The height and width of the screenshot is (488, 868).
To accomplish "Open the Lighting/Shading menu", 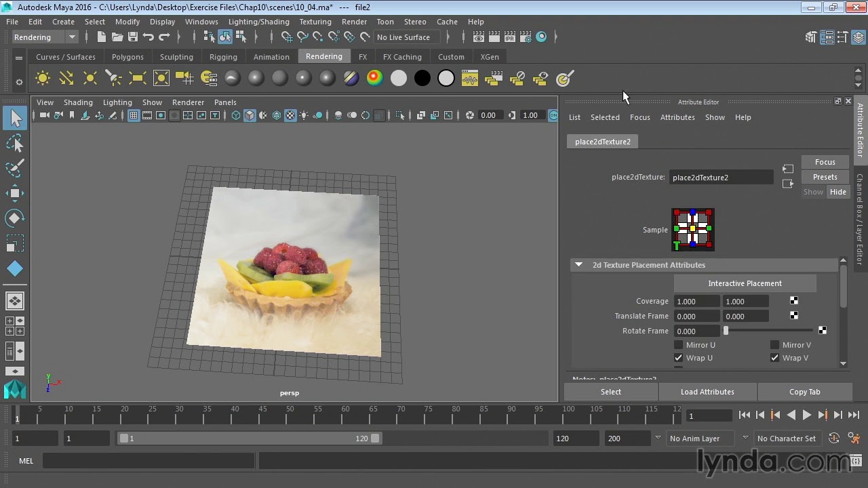I will click(x=258, y=22).
